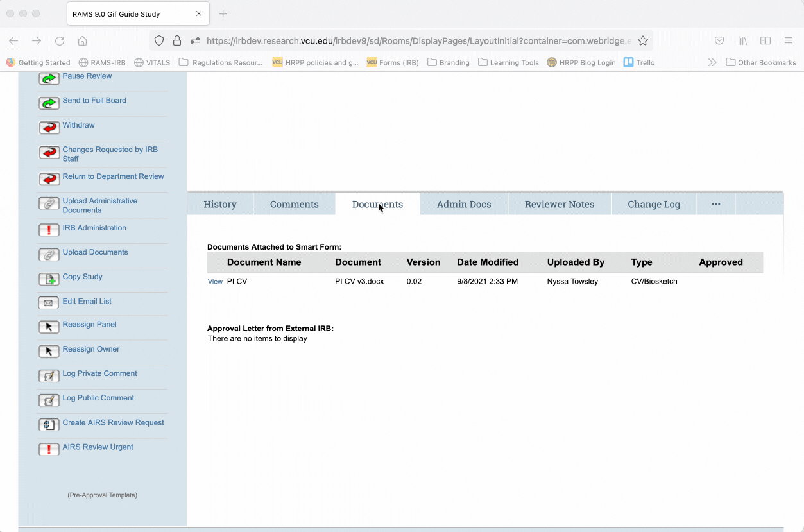Viewport: 804px width, 532px height.
Task: Open the Reviewer Notes tab
Action: click(559, 204)
